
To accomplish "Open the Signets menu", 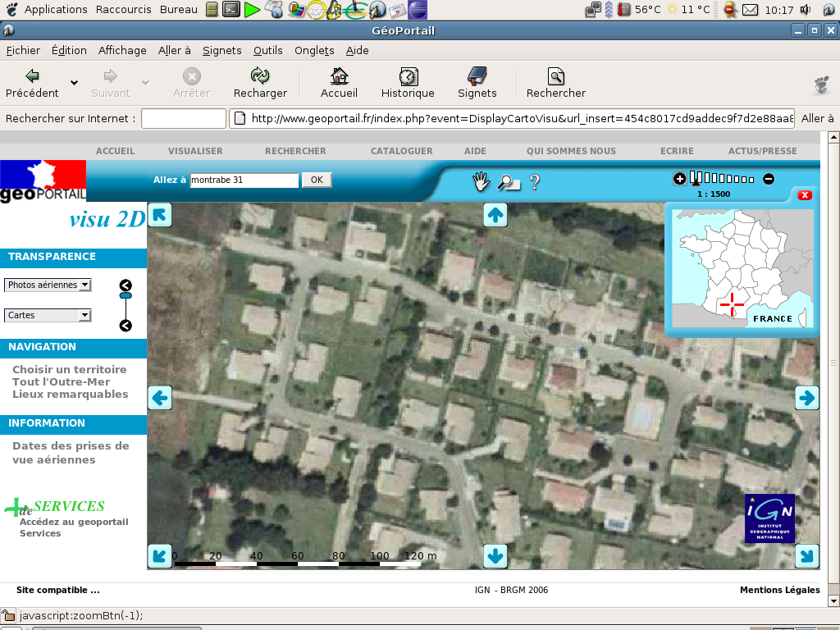I will [x=221, y=50].
